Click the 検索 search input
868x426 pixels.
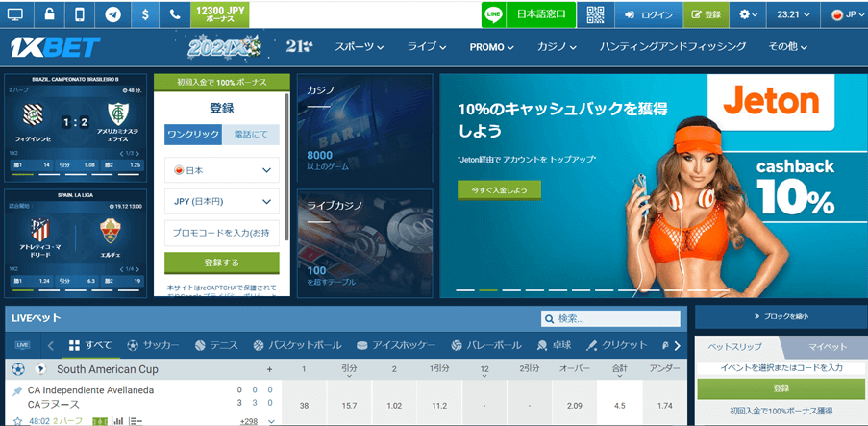pyautogui.click(x=610, y=318)
